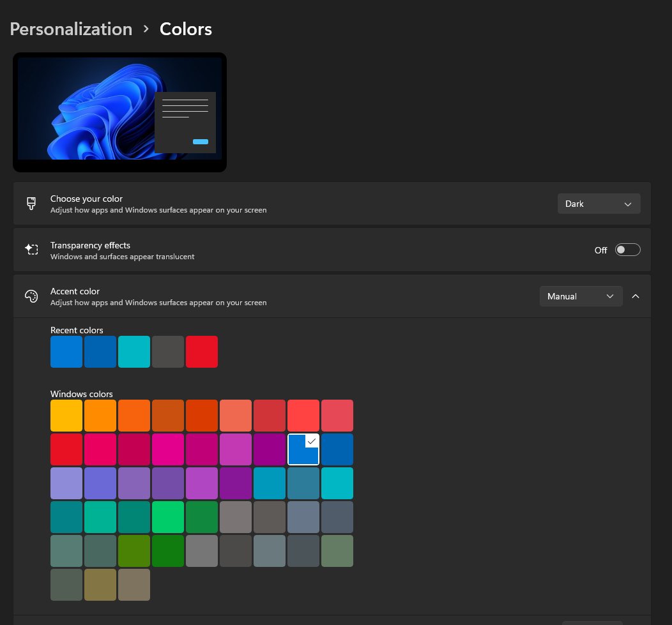The height and width of the screenshot is (625, 672).
Task: Select the yellow gold swatch in Windows colors
Action: coord(66,416)
